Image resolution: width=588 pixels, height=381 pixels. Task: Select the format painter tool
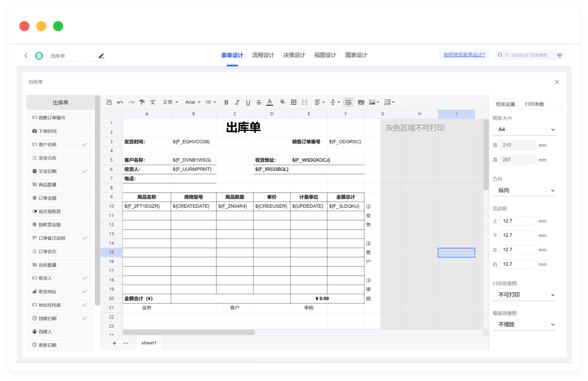142,102
